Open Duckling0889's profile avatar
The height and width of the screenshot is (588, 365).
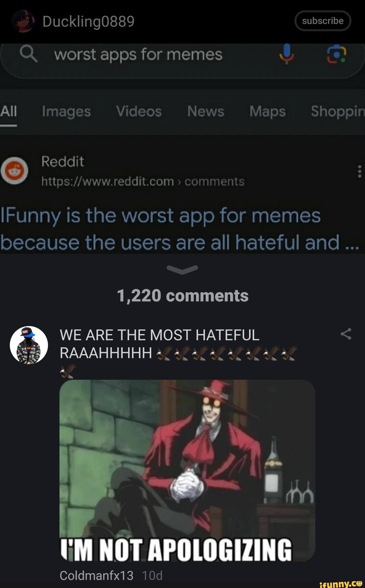(x=23, y=21)
